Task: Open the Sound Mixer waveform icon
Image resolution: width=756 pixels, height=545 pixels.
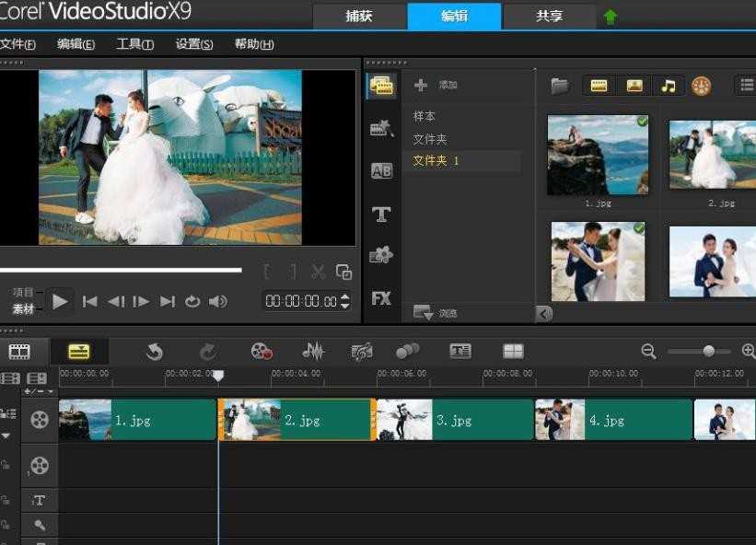Action: pos(313,352)
